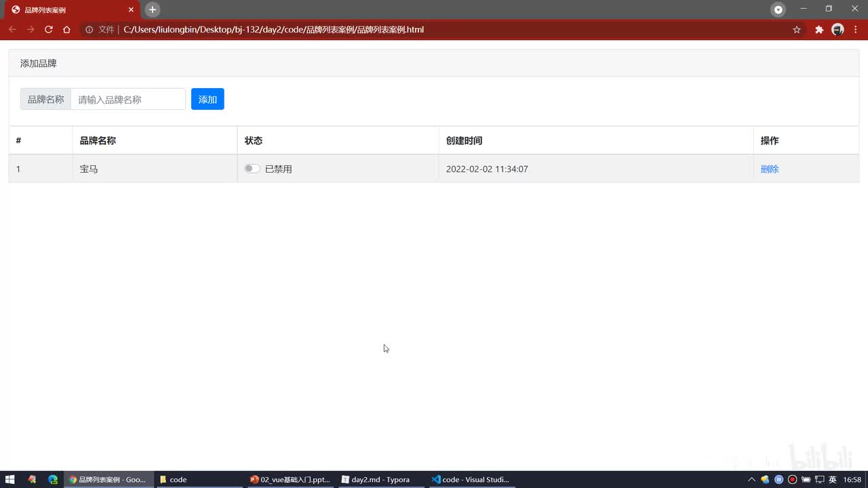Switch to the Chrome 品牌列表案例 taskbar item

(x=108, y=479)
